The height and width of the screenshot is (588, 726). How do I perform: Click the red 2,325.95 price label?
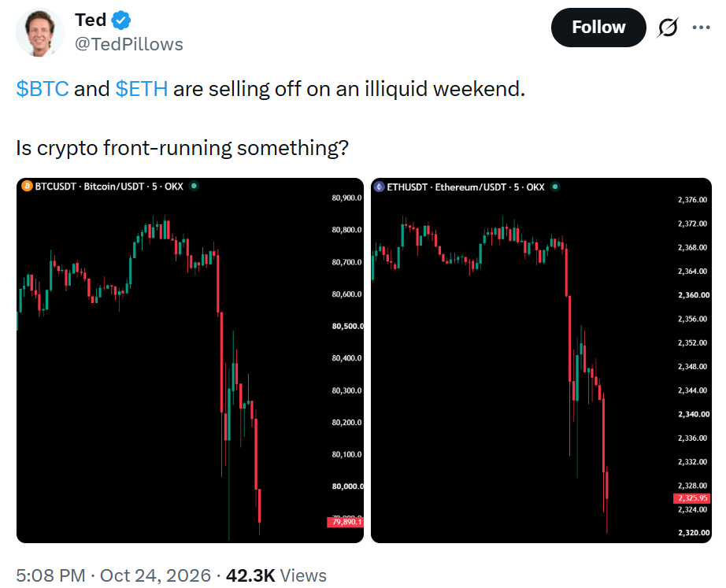[691, 498]
